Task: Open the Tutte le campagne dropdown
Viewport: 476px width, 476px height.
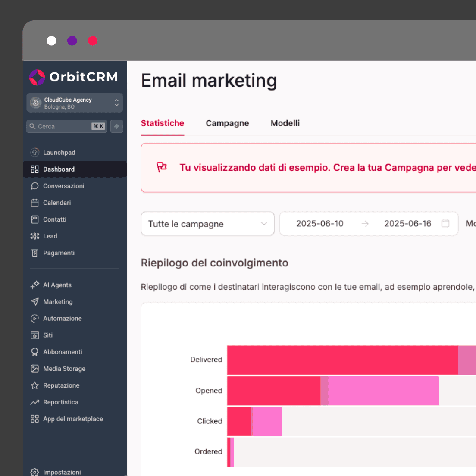Action: click(x=208, y=224)
